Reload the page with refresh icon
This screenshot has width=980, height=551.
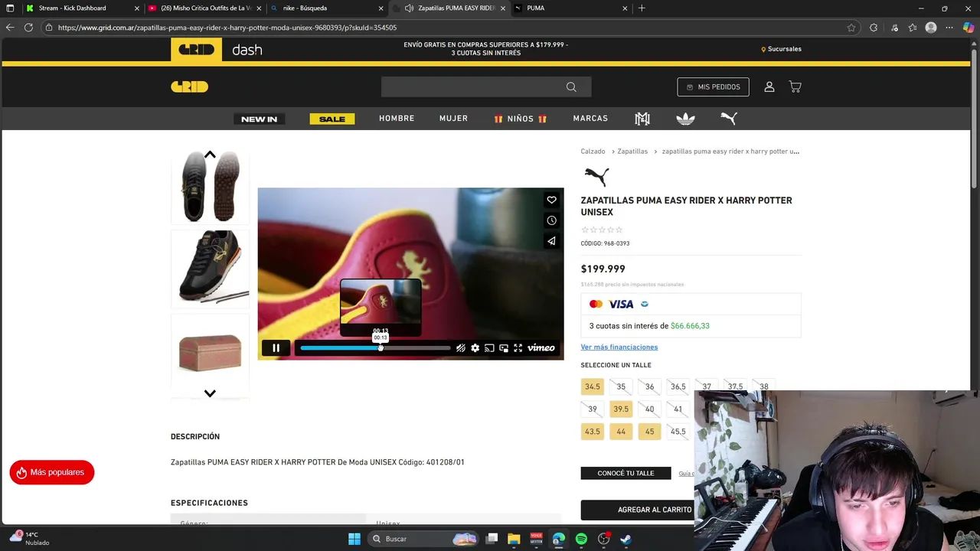28,28
